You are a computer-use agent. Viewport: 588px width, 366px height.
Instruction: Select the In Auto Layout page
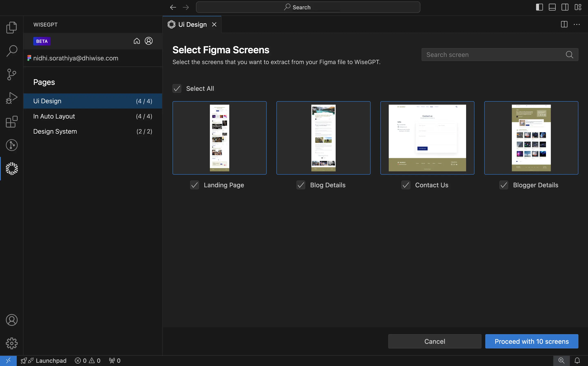(x=54, y=116)
